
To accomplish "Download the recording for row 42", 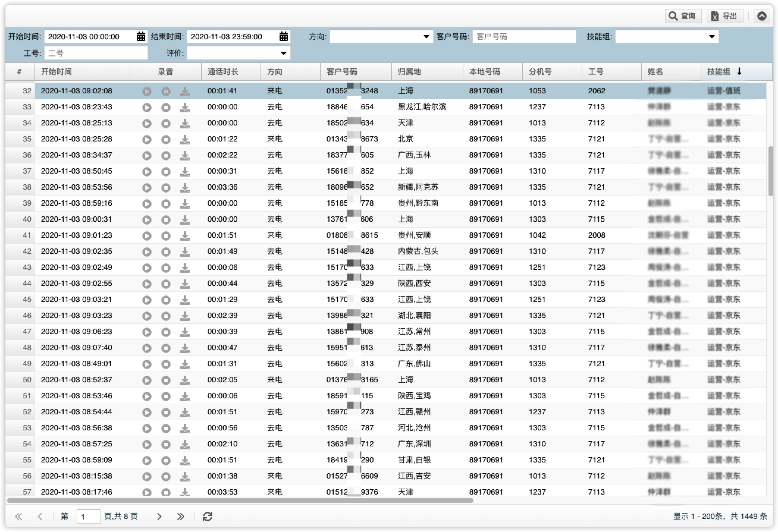I will point(185,252).
